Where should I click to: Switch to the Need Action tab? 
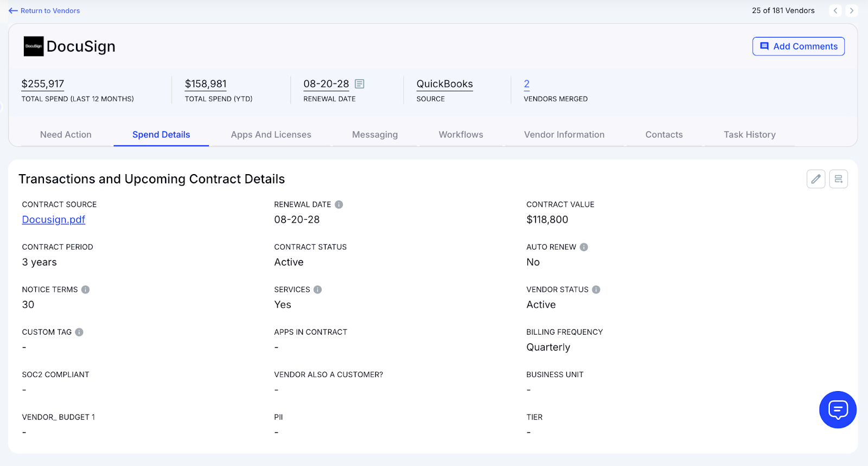pos(66,135)
